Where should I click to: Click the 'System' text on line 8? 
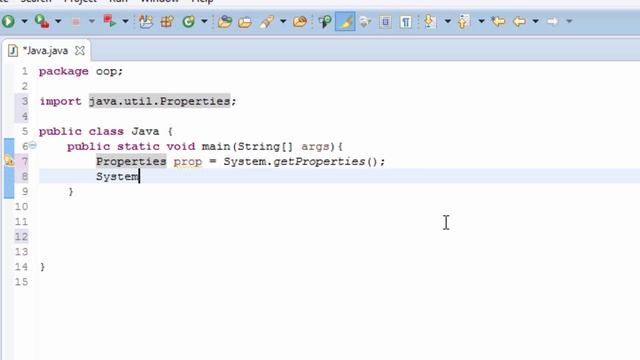click(117, 177)
